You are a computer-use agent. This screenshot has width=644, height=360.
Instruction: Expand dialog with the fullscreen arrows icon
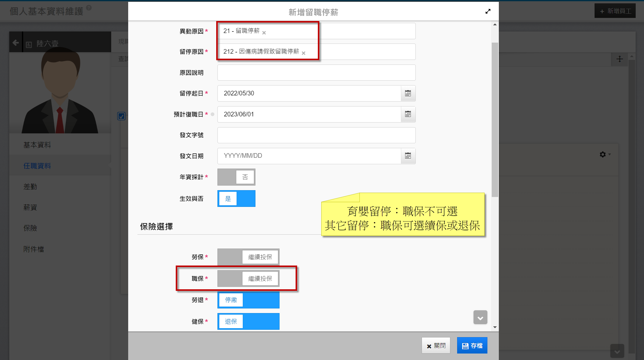(x=488, y=11)
